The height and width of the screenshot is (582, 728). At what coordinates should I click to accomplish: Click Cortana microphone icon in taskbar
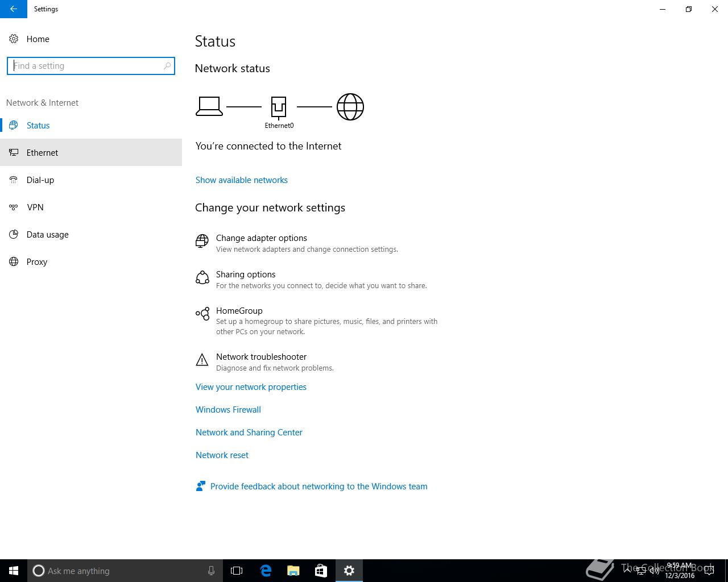211,571
